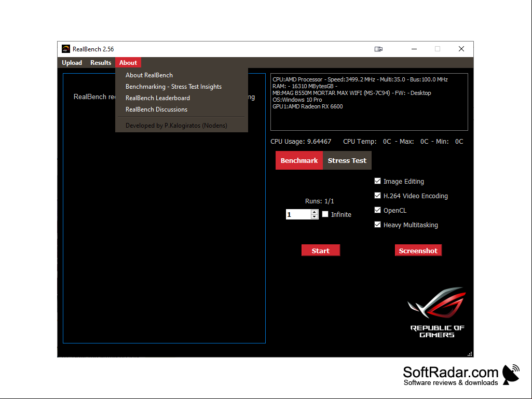Image resolution: width=532 pixels, height=399 pixels.
Task: Uncheck Heavy Multitasking checkbox
Action: (x=377, y=225)
